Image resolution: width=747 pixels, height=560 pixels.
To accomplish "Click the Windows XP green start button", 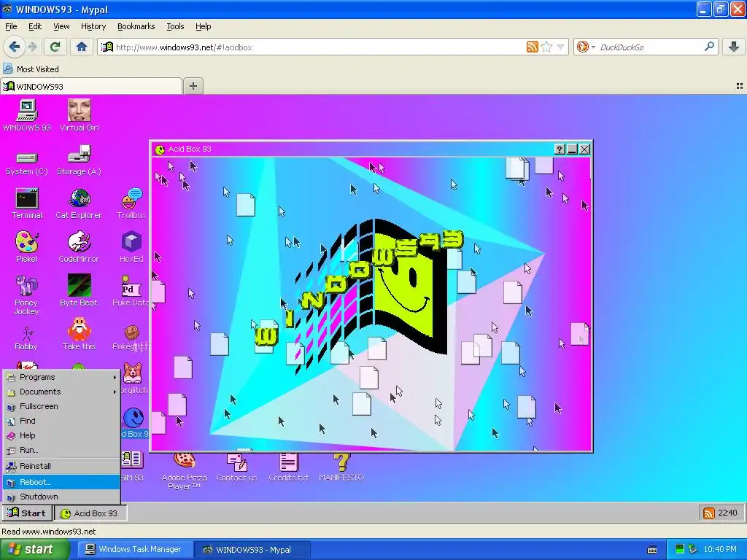I will tap(34, 550).
